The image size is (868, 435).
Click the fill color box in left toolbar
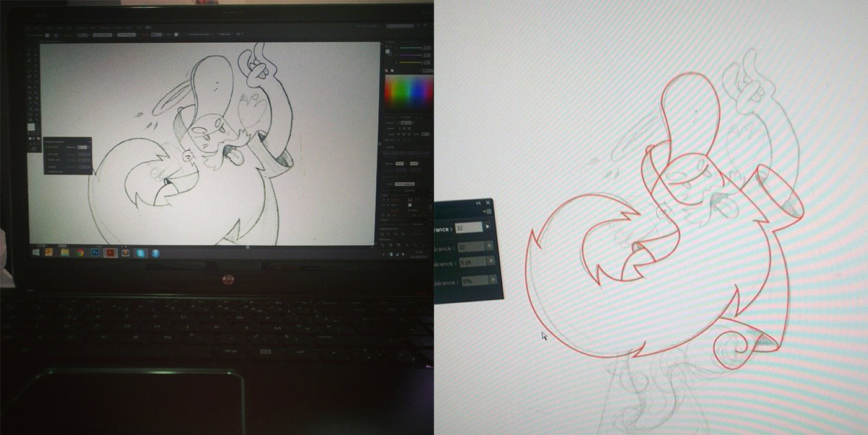coord(31,127)
